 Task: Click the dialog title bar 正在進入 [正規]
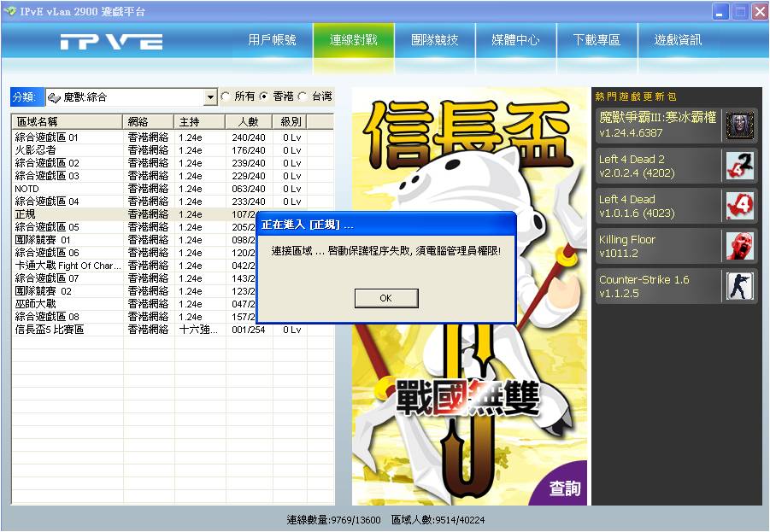pos(386,225)
